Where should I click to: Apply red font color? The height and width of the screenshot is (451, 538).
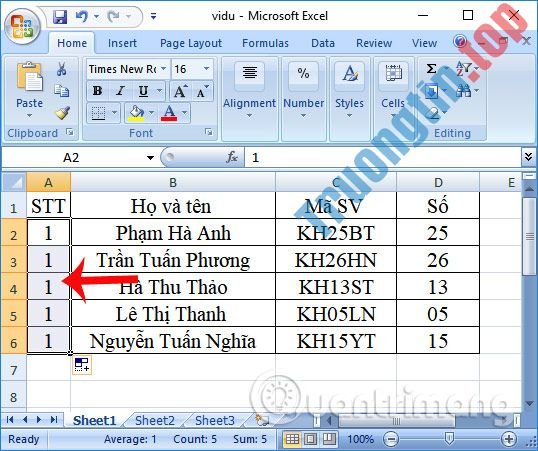coord(169,113)
